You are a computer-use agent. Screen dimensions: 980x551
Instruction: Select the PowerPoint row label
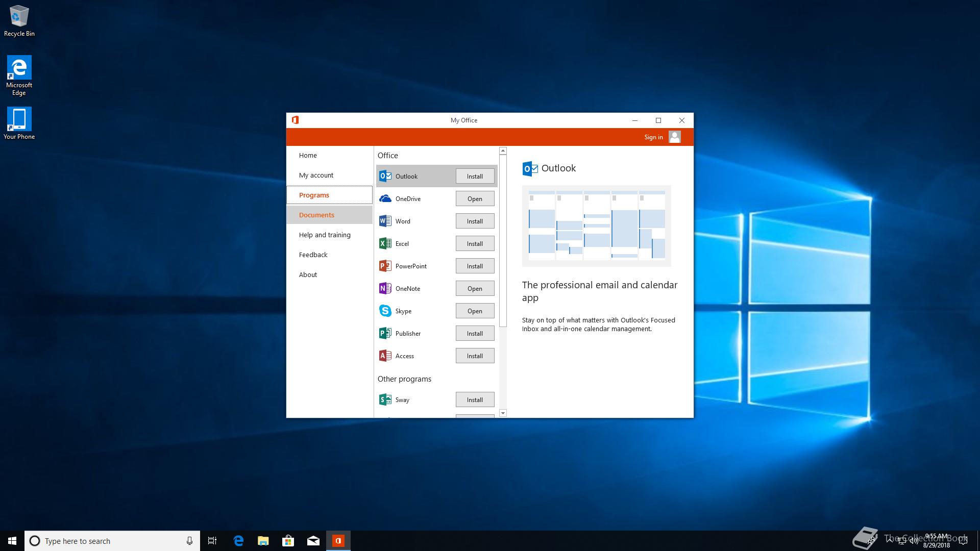[411, 266]
